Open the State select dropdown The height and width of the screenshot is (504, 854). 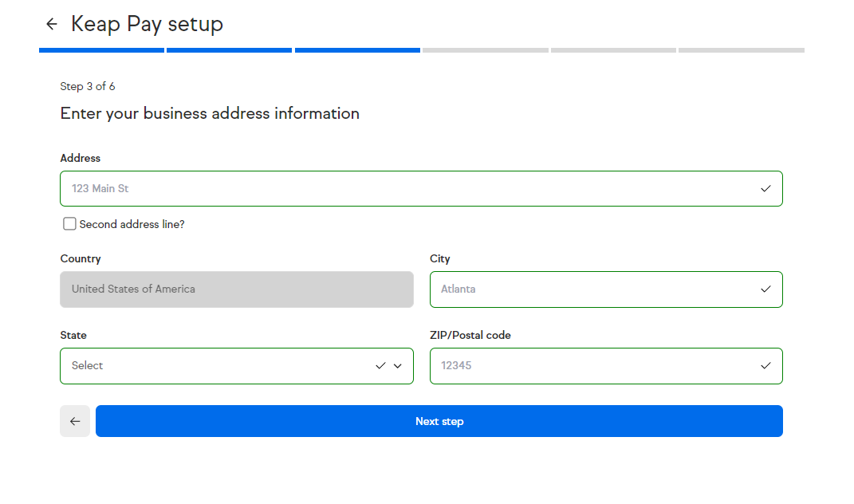tap(236, 365)
